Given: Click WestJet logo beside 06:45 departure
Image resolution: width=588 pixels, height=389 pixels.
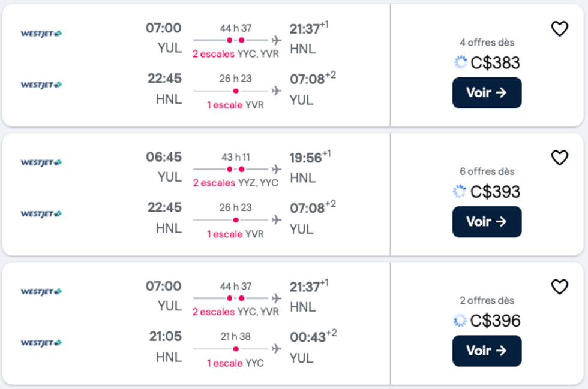Looking at the screenshot, I should click(x=41, y=162).
